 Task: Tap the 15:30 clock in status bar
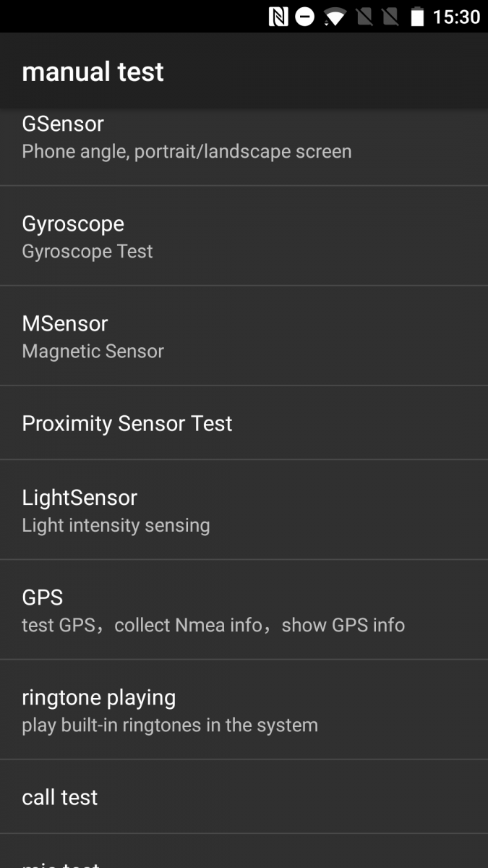click(456, 17)
